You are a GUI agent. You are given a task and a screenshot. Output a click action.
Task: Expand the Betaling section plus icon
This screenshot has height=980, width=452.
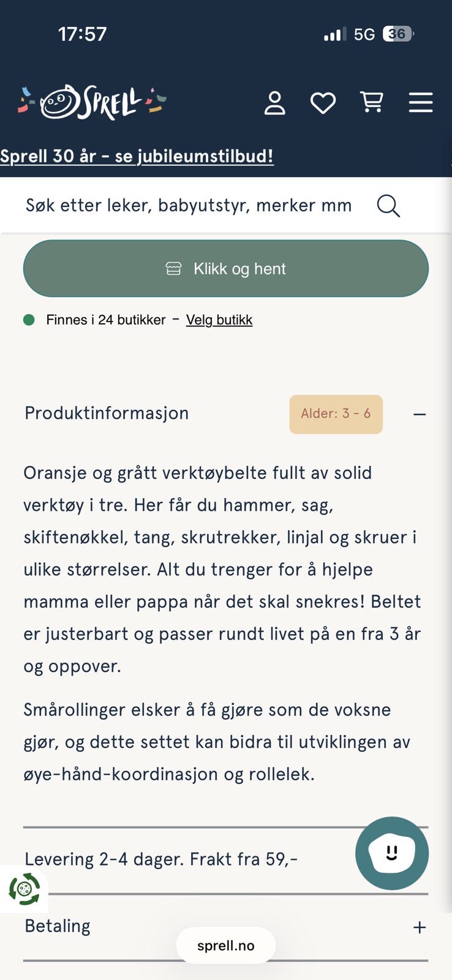coord(420,927)
